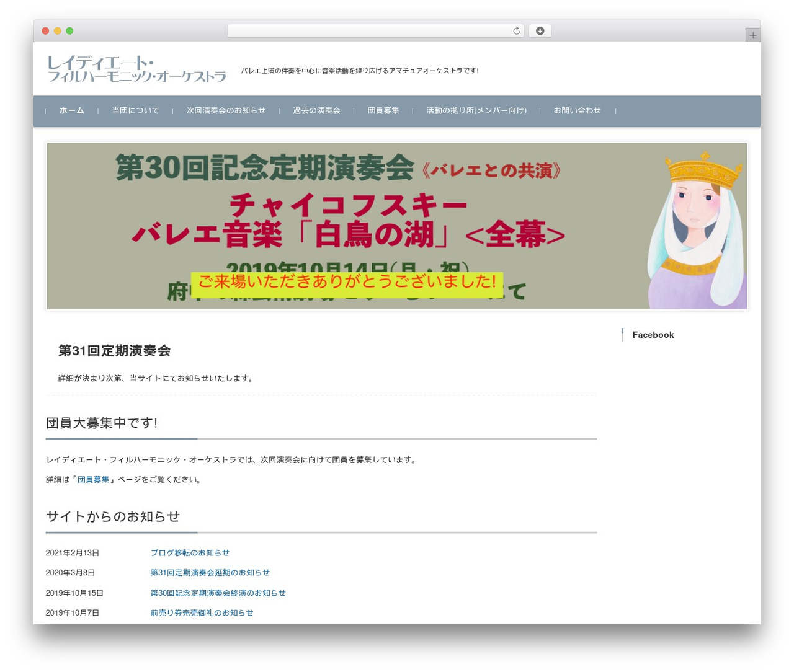This screenshot has width=794, height=672.
Task: Open 活動の拠り所(メンバー向け) menu item
Action: (476, 111)
